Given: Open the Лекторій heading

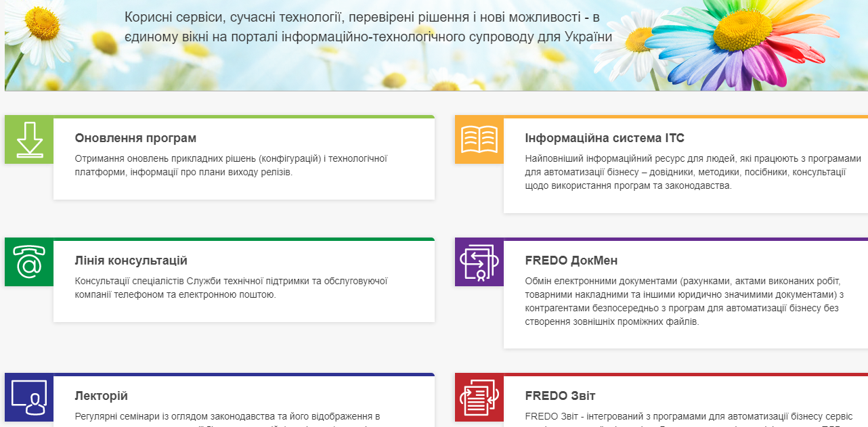Looking at the screenshot, I should pos(101,396).
